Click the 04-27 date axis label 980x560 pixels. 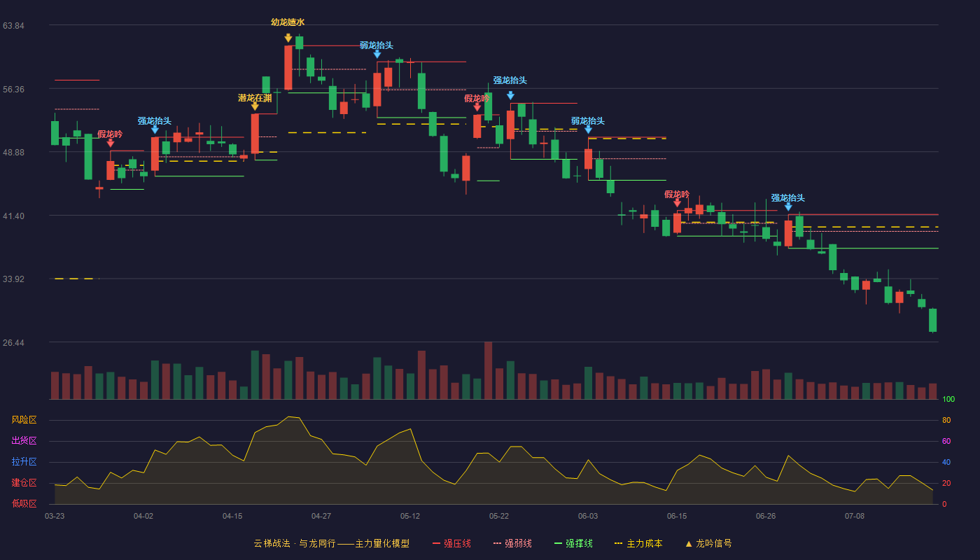[x=321, y=516]
